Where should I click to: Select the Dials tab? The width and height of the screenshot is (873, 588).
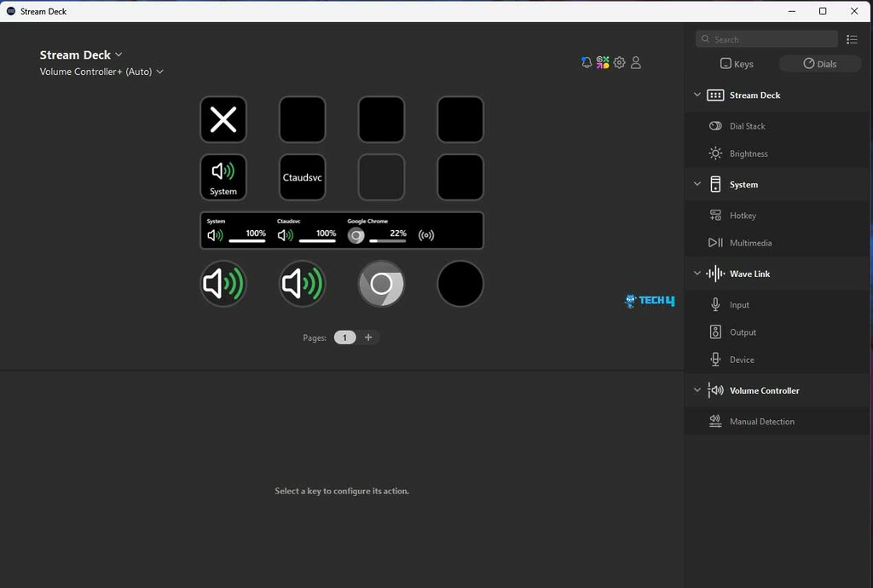819,63
